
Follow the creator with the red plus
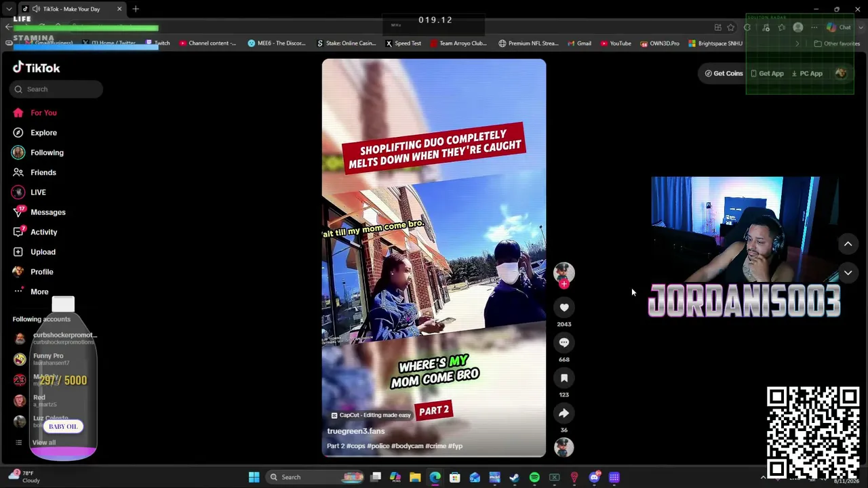point(564,284)
